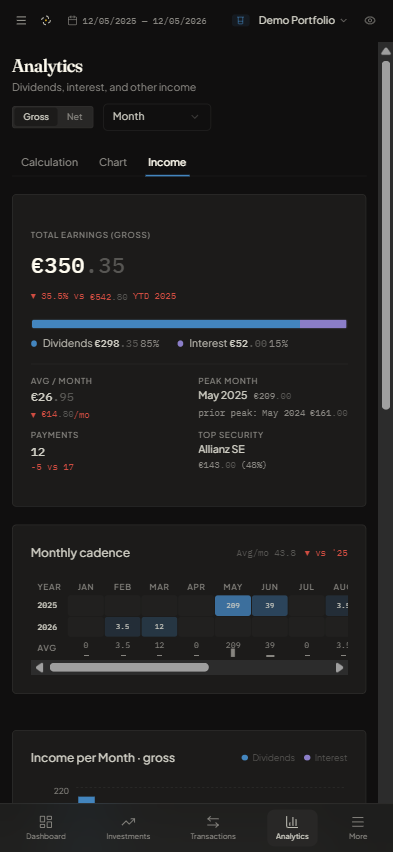Click the May 2025 cell showing 209
The width and height of the screenshot is (393, 852).
tap(233, 605)
